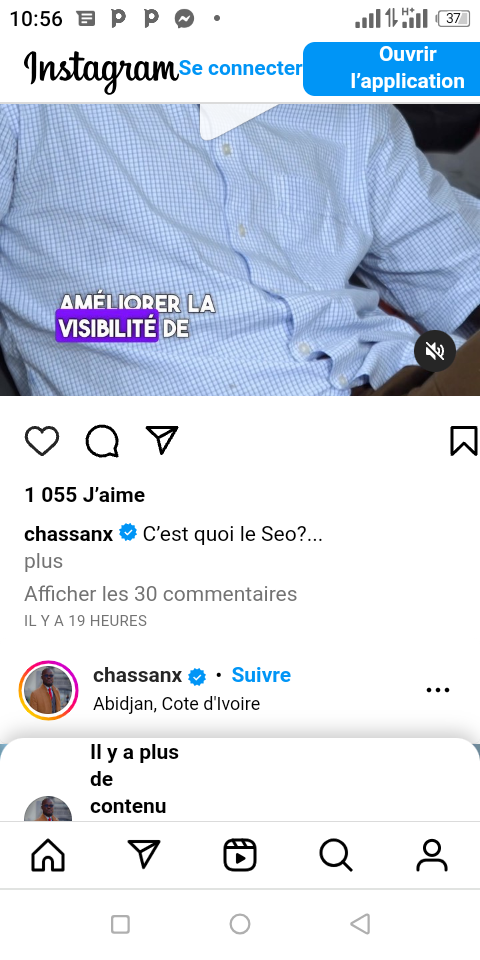Like the post with the heart icon
The width and height of the screenshot is (480, 960).
(x=42, y=441)
